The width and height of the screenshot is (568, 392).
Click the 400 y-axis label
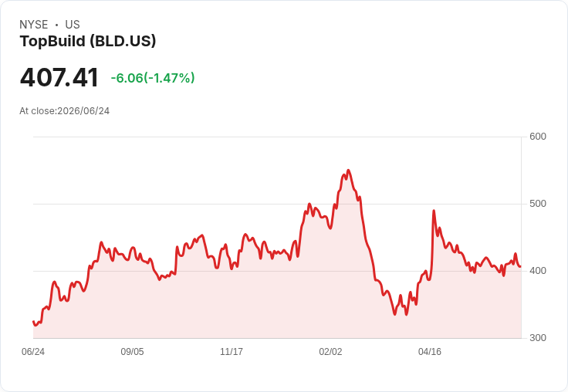coord(538,271)
